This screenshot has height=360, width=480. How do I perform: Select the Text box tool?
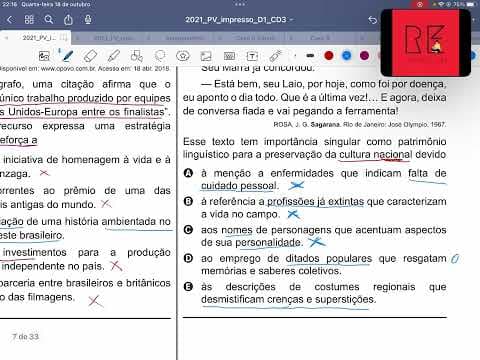(x=252, y=56)
